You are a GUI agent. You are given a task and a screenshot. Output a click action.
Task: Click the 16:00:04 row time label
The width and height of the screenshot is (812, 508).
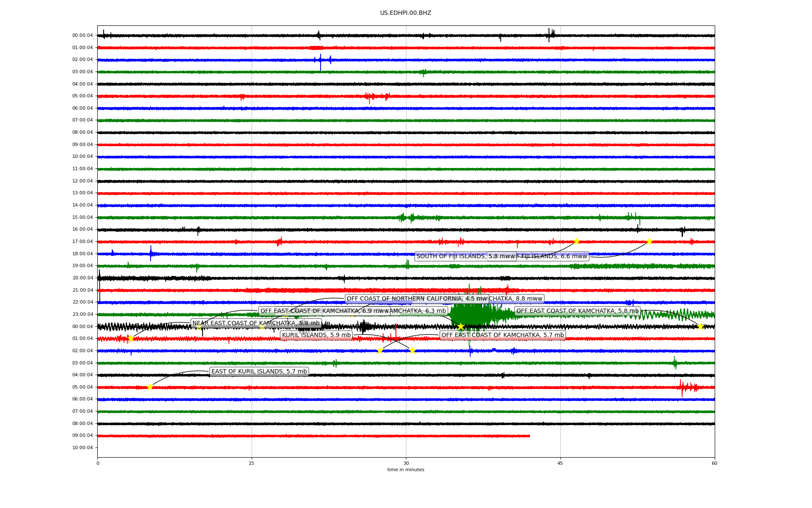coord(82,229)
